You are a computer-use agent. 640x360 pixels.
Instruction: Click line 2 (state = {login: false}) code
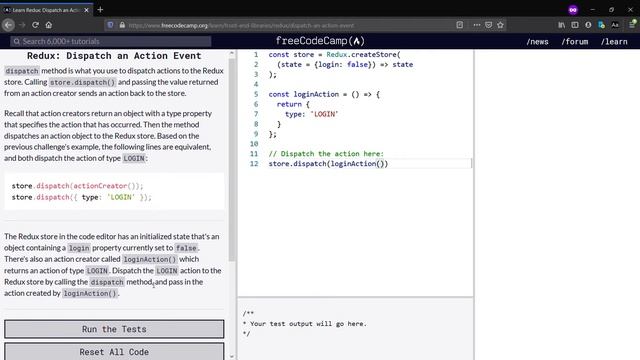coord(345,64)
